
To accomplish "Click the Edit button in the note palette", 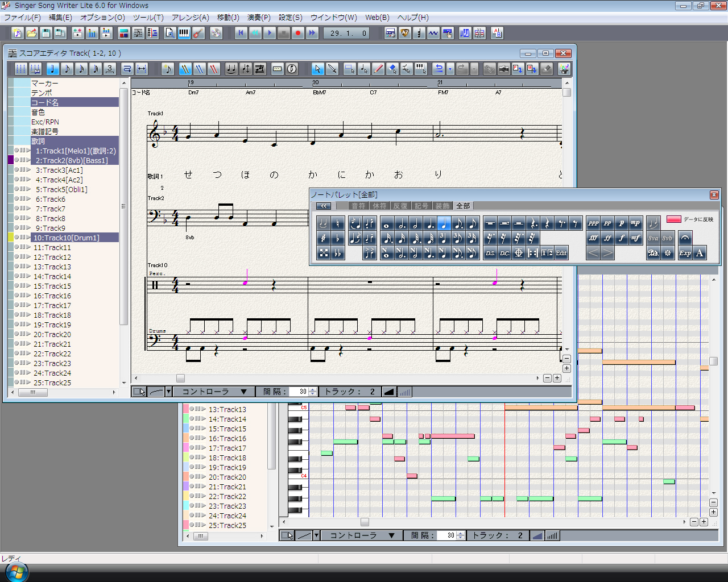I will pyautogui.click(x=560, y=252).
